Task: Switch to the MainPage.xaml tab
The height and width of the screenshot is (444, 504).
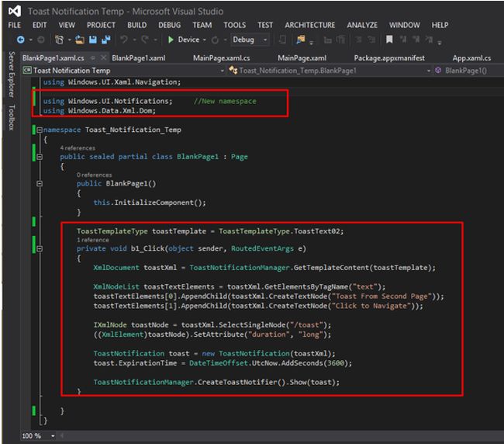Action: (x=302, y=58)
